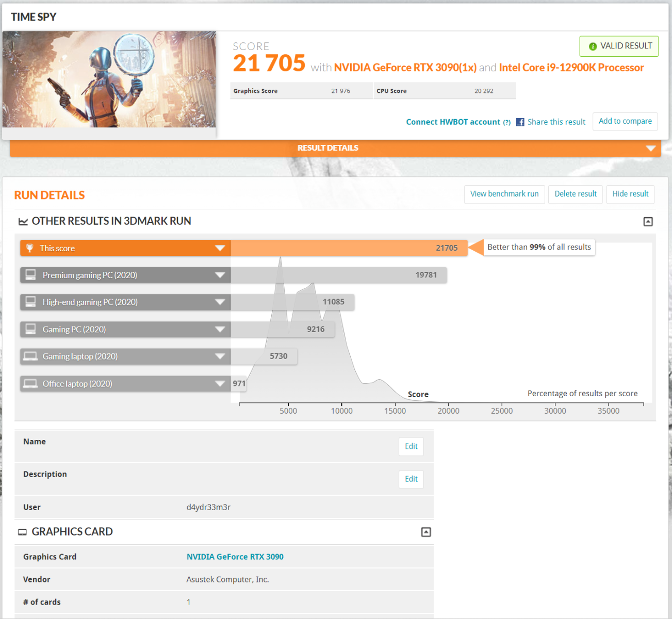672x619 pixels.
Task: Expand the Result Details orange bar
Action: [335, 148]
